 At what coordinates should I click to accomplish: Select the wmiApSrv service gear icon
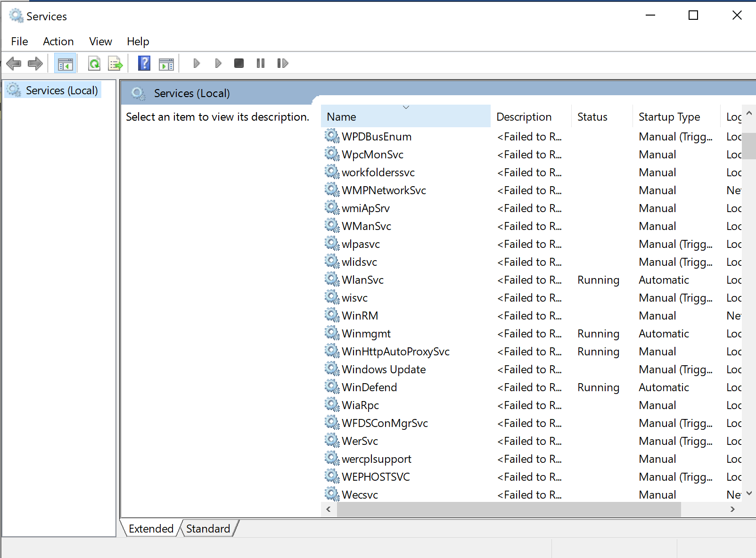(x=332, y=208)
